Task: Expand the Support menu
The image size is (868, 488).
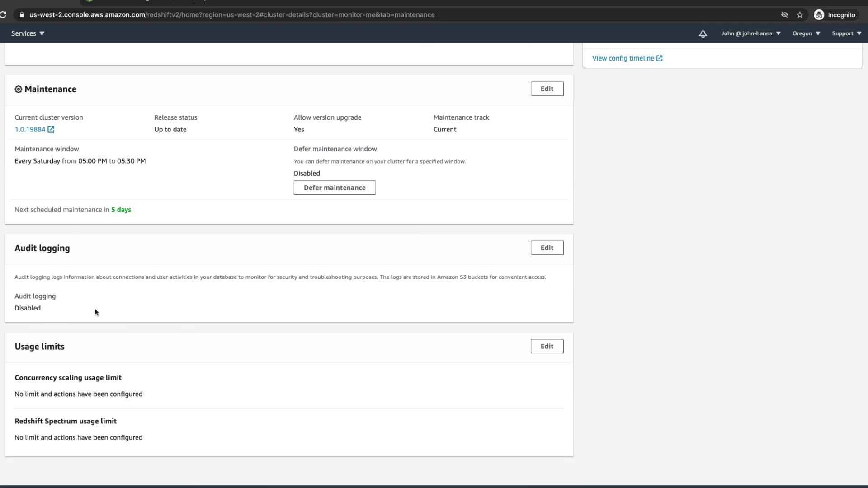Action: (x=846, y=33)
